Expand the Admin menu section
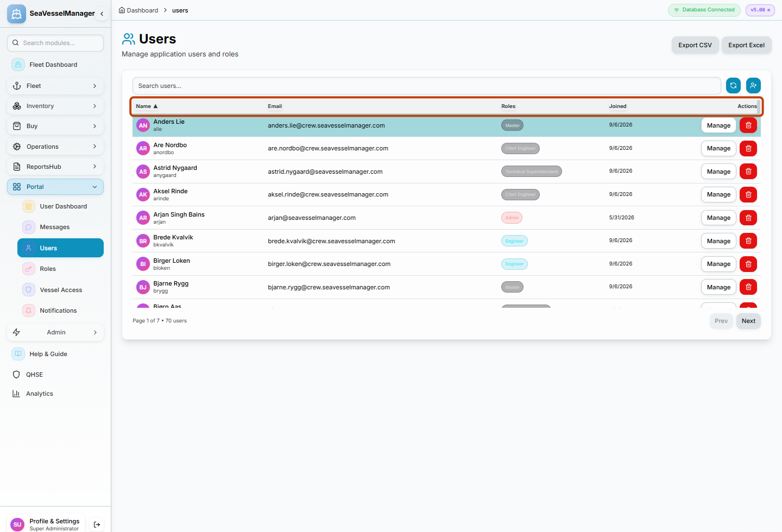Viewport: 782px width, 532px height. click(x=55, y=332)
